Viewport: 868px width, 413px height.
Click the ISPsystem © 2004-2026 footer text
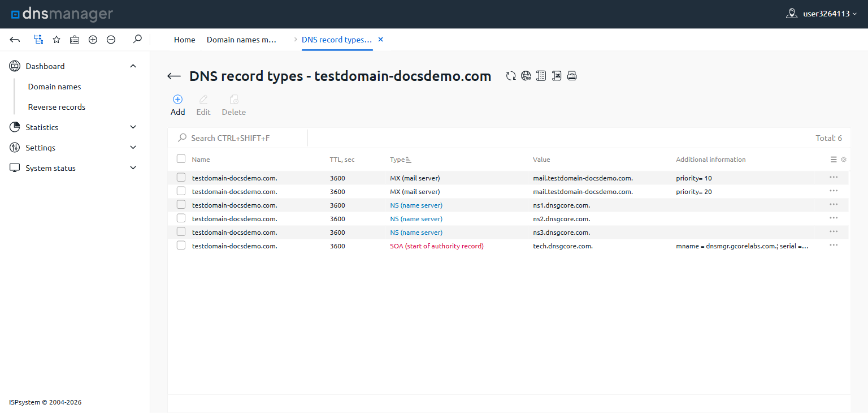[x=45, y=402]
